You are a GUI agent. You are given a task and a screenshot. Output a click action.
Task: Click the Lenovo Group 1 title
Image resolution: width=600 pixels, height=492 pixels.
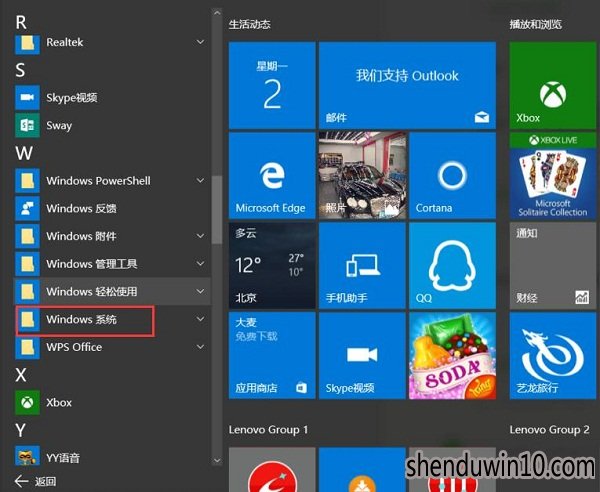point(269,430)
